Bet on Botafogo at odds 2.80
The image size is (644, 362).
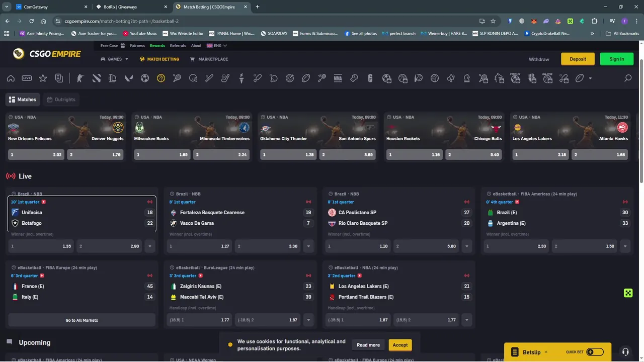pos(109,246)
